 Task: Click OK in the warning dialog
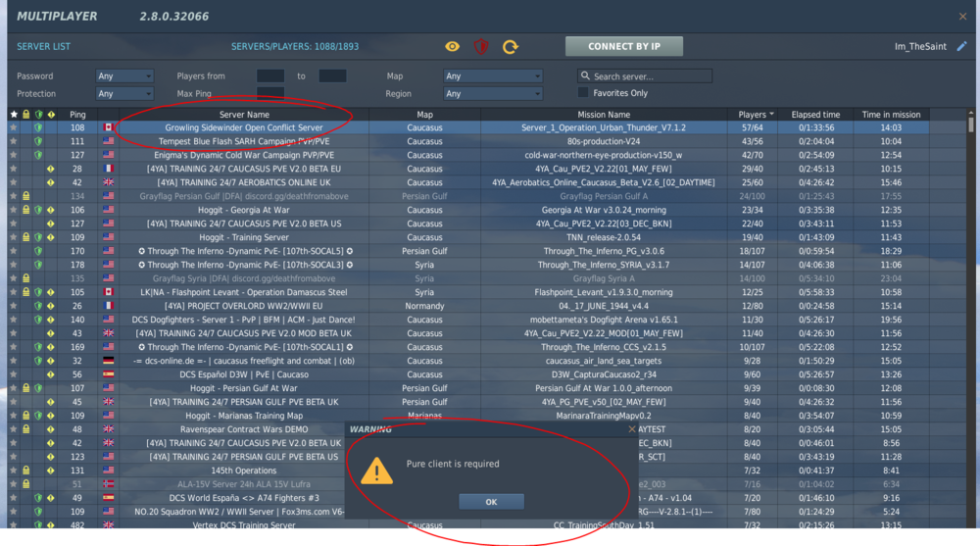point(491,502)
